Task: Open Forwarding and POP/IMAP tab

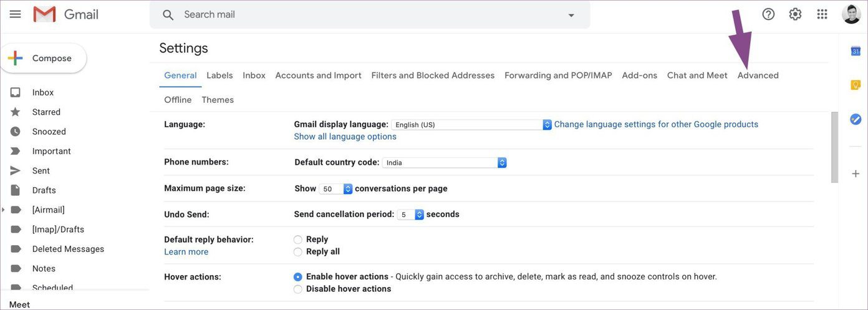Action: pos(558,75)
